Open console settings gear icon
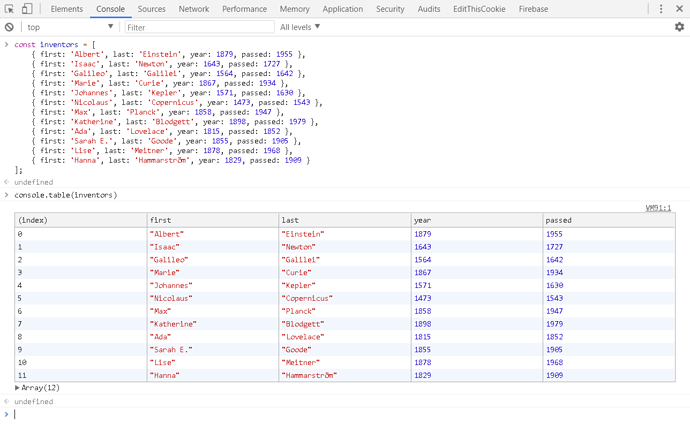The height and width of the screenshot is (425, 690). (679, 27)
